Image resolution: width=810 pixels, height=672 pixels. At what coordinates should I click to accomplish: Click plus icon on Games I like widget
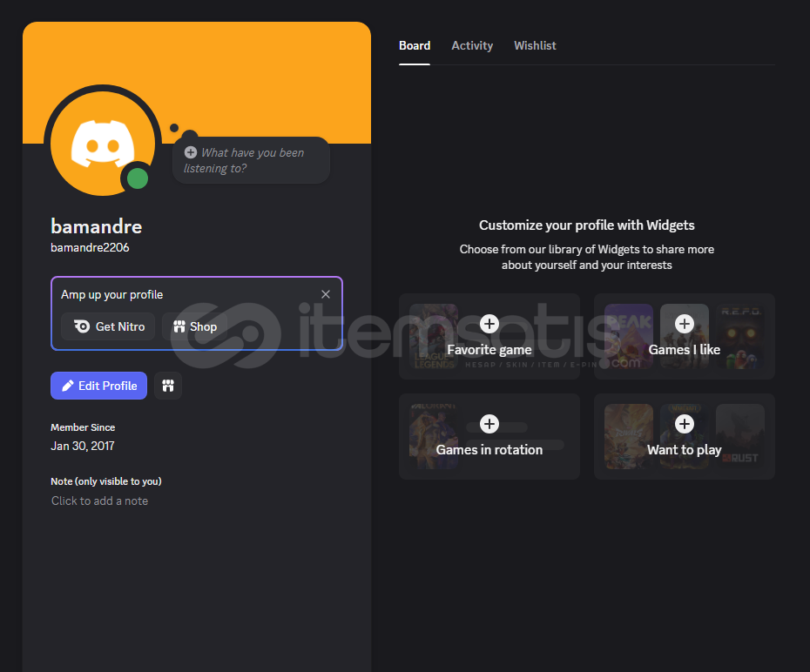685,324
